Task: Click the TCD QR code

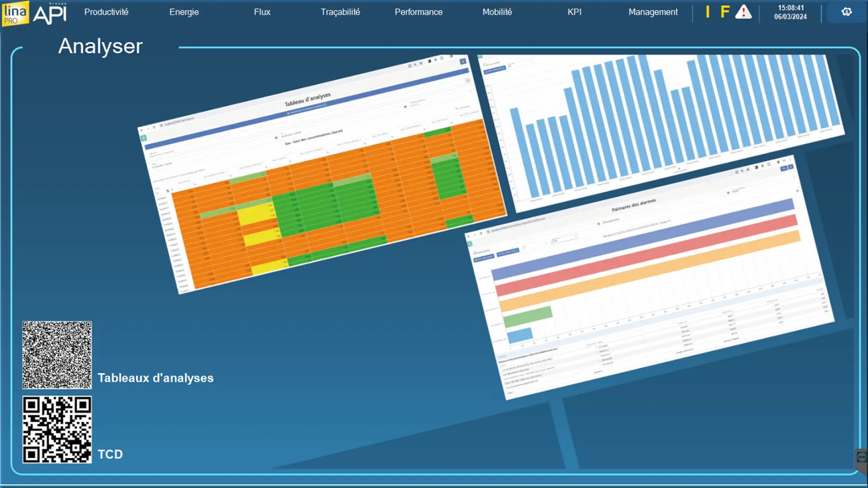Action: [x=57, y=430]
